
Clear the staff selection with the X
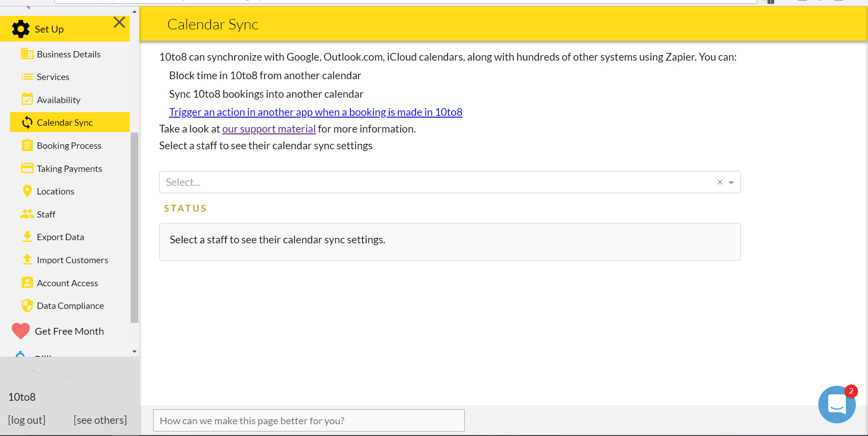pyautogui.click(x=720, y=182)
